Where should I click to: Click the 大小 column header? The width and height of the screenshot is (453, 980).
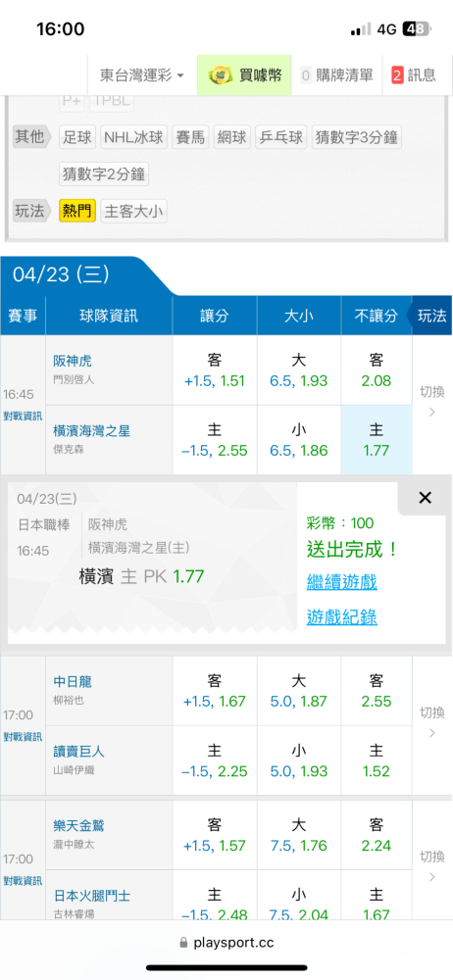299,317
